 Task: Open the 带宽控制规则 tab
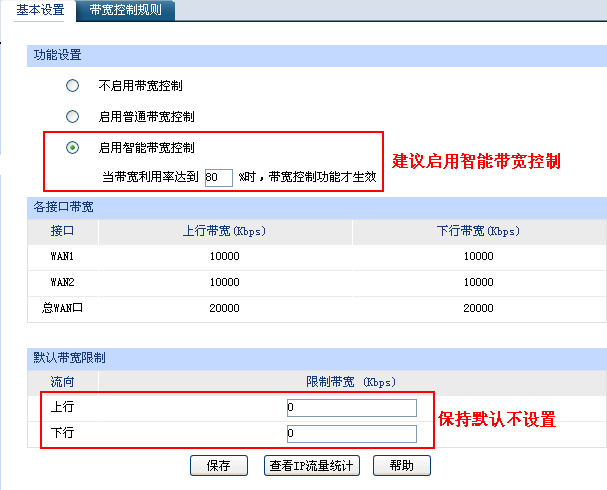tap(125, 10)
